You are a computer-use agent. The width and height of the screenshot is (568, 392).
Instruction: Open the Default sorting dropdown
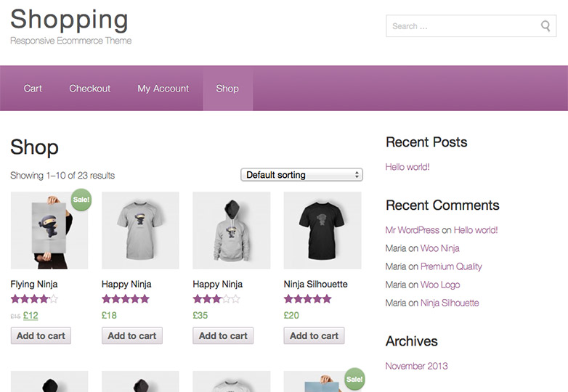301,175
